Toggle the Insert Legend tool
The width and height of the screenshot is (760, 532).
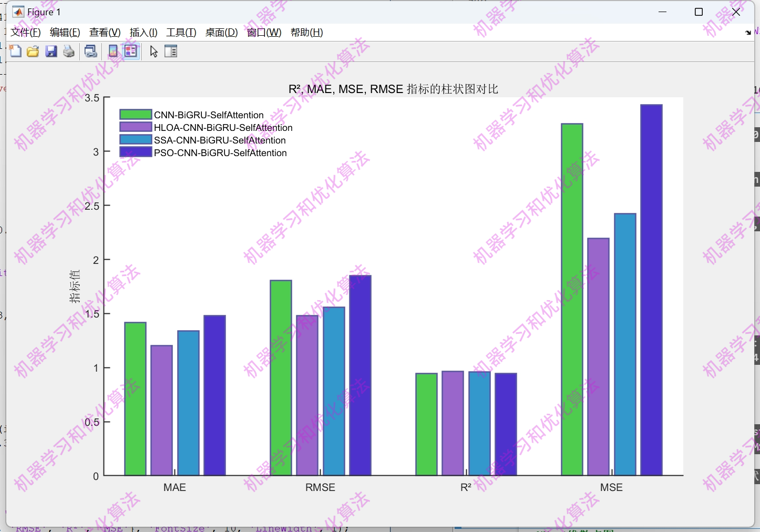click(131, 51)
